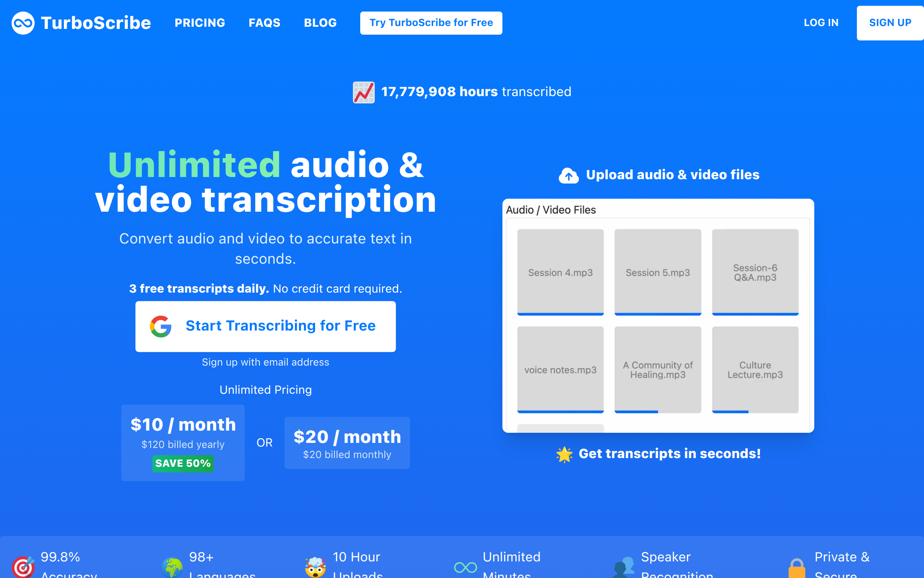This screenshot has height=578, width=924.
Task: Click the Session 5.mp3 file tile
Action: pos(658,272)
